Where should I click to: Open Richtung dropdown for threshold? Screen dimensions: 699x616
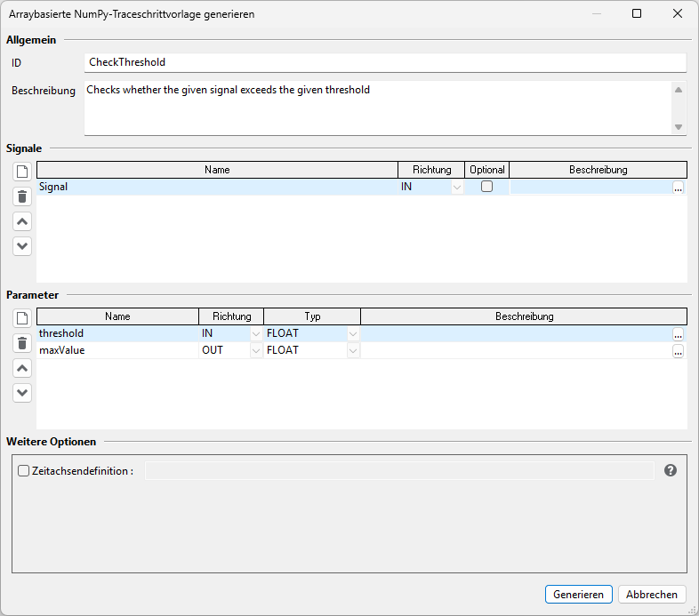[256, 334]
